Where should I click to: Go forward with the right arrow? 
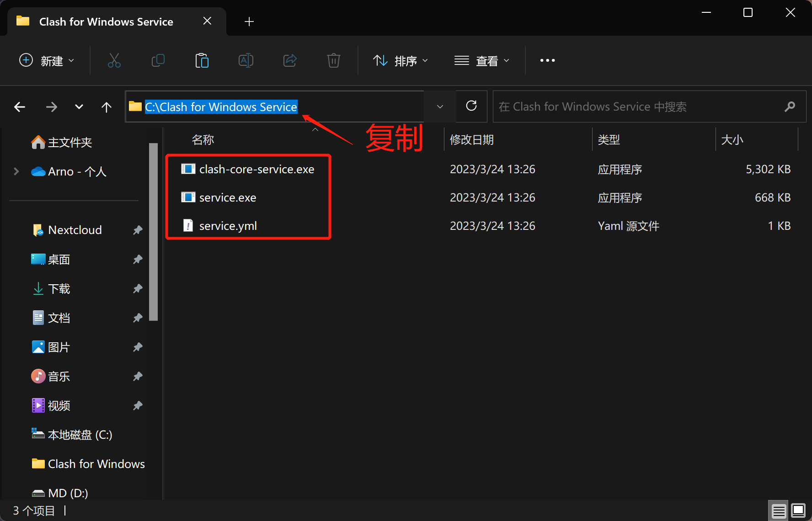pyautogui.click(x=52, y=107)
